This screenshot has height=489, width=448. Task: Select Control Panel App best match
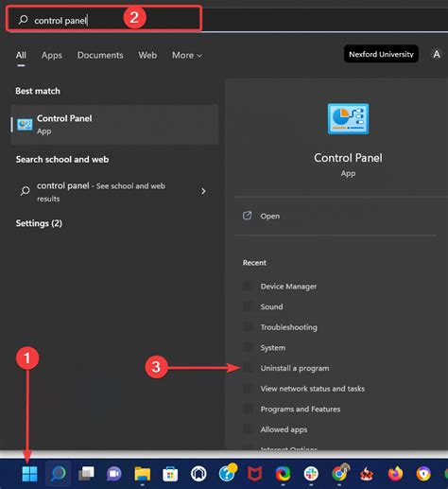point(114,125)
